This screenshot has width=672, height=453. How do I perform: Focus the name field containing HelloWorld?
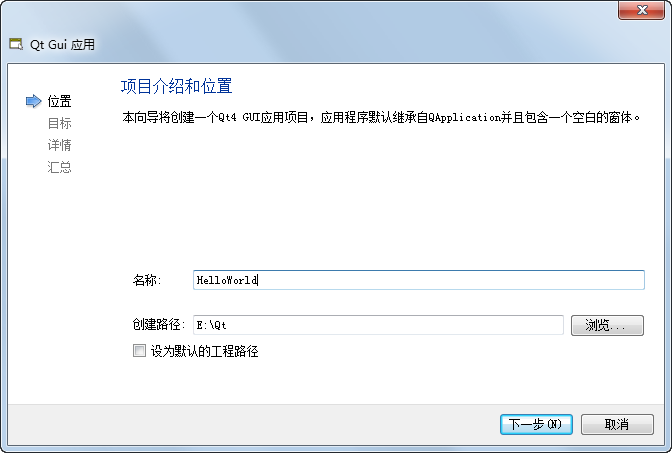point(418,280)
